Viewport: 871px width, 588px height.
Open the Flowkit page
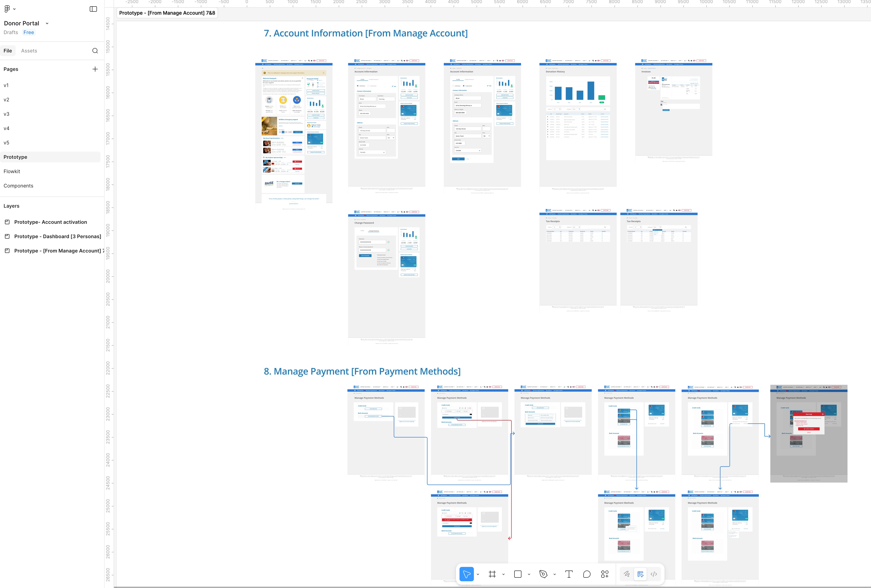pos(12,172)
